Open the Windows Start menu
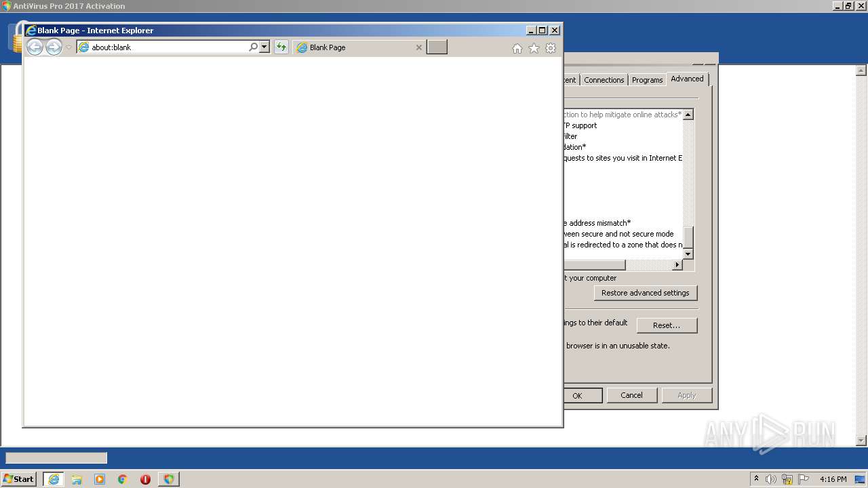Screen dimensions: 868x488 pos(19,479)
